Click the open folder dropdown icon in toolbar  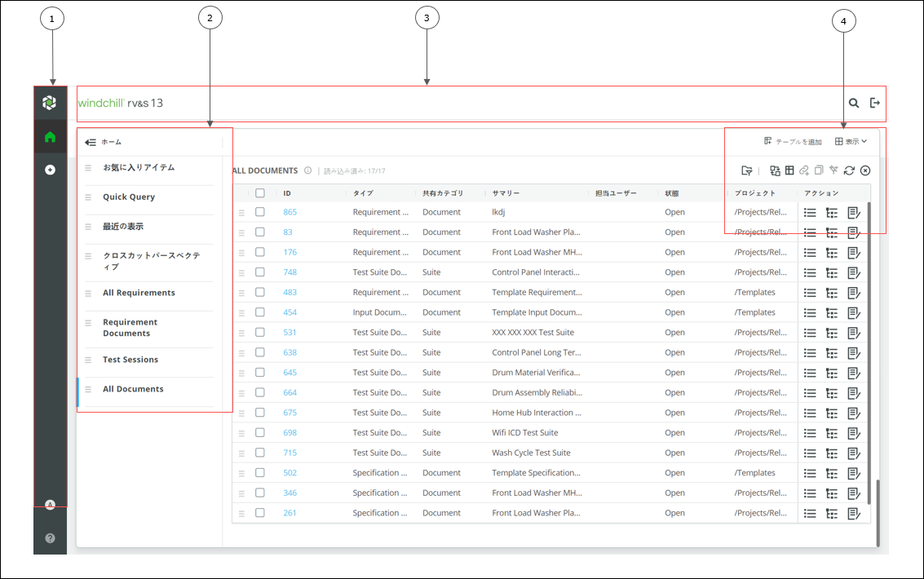click(747, 170)
